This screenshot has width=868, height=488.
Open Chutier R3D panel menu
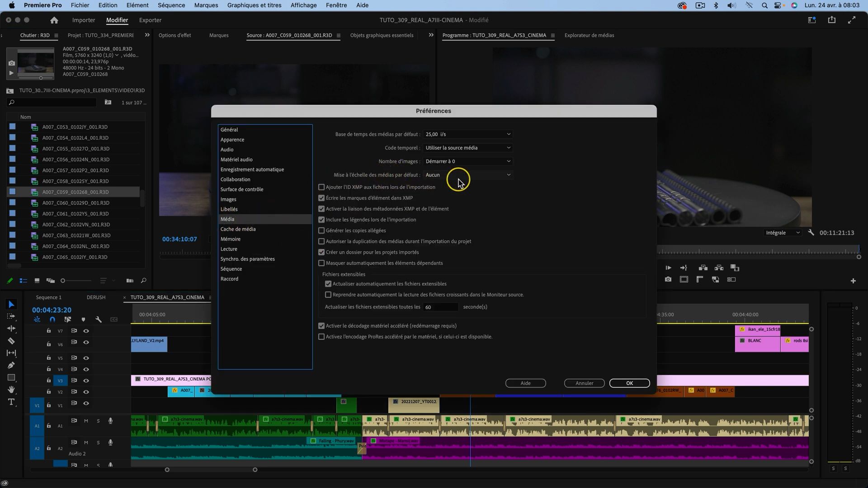56,35
